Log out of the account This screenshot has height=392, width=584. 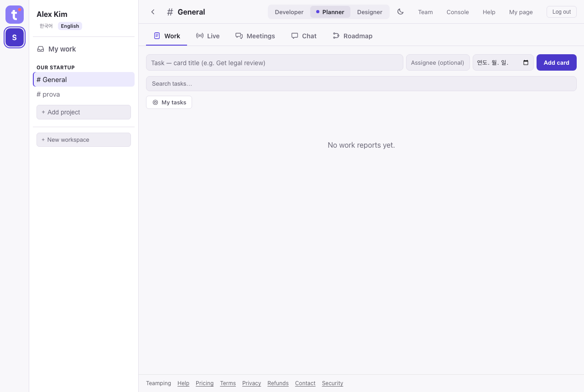tap(562, 12)
